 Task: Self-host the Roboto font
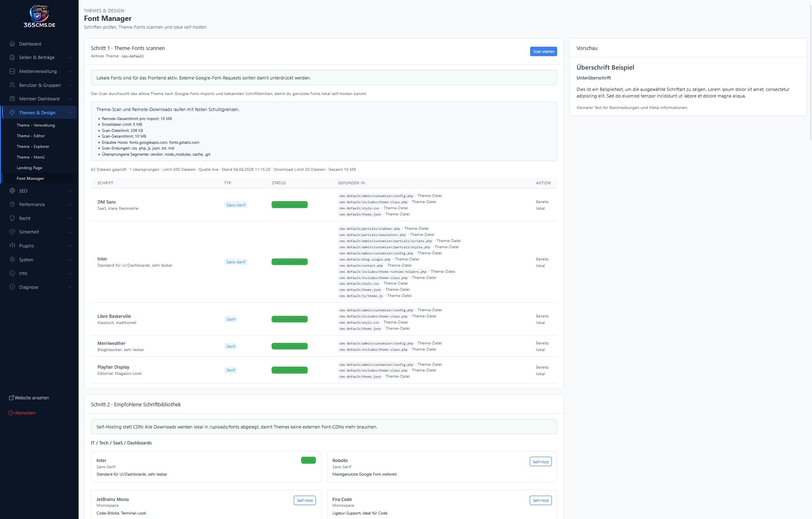coord(540,462)
